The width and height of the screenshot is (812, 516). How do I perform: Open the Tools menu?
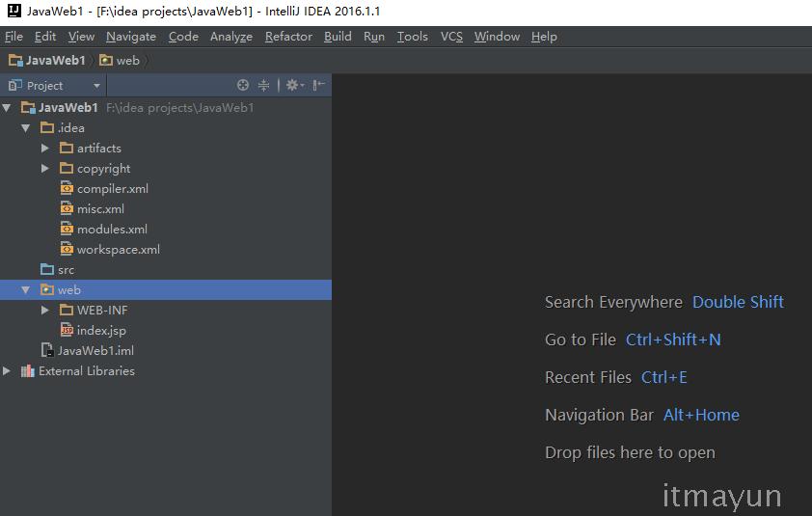[x=412, y=37]
